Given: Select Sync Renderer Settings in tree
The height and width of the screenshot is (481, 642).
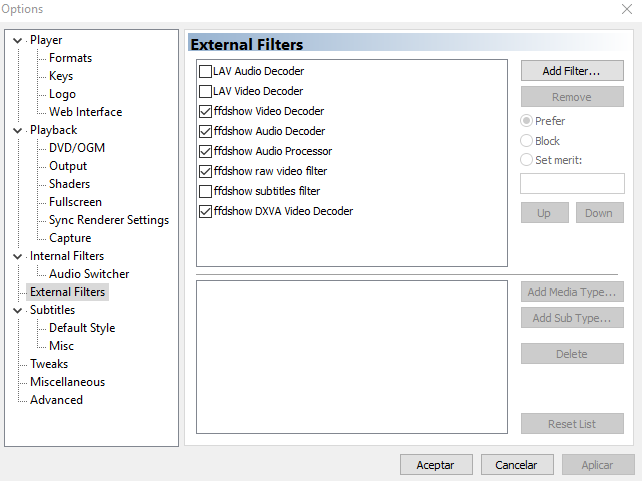Looking at the screenshot, I should coord(108,220).
